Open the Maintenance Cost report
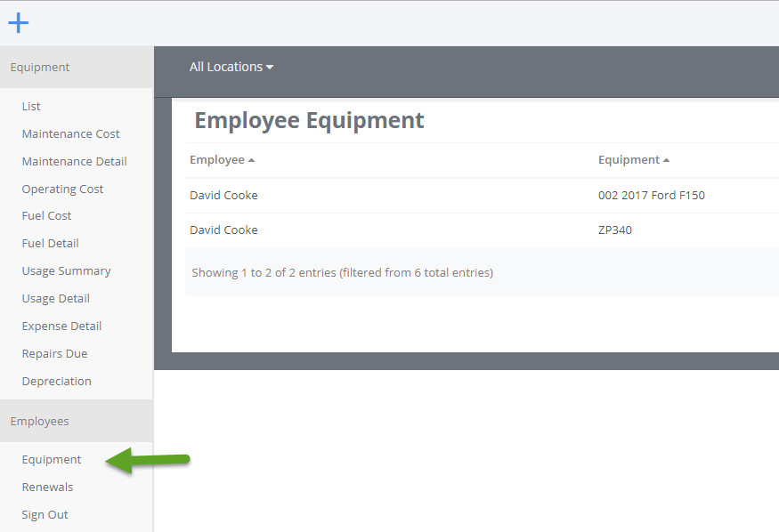 click(x=70, y=134)
